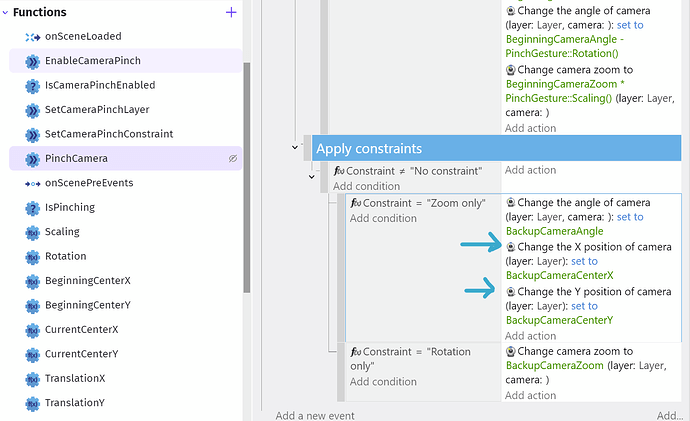Click the BeginningCenterX expression icon
The height and width of the screenshot is (421, 690).
pos(32,281)
